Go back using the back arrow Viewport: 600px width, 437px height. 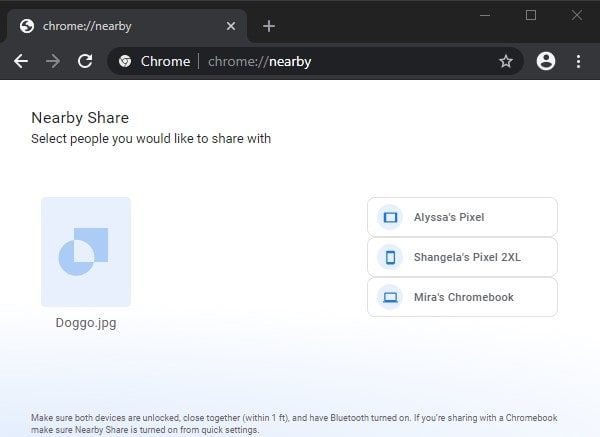pyautogui.click(x=21, y=61)
